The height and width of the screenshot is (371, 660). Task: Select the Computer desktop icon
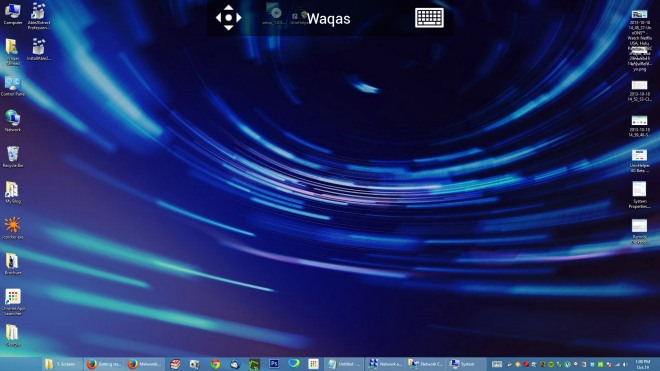(13, 14)
